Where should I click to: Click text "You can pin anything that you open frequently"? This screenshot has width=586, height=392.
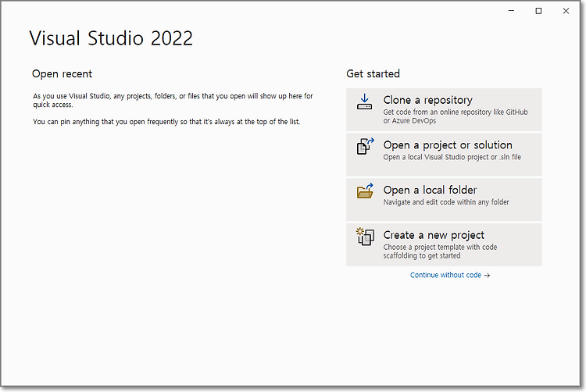(x=105, y=122)
